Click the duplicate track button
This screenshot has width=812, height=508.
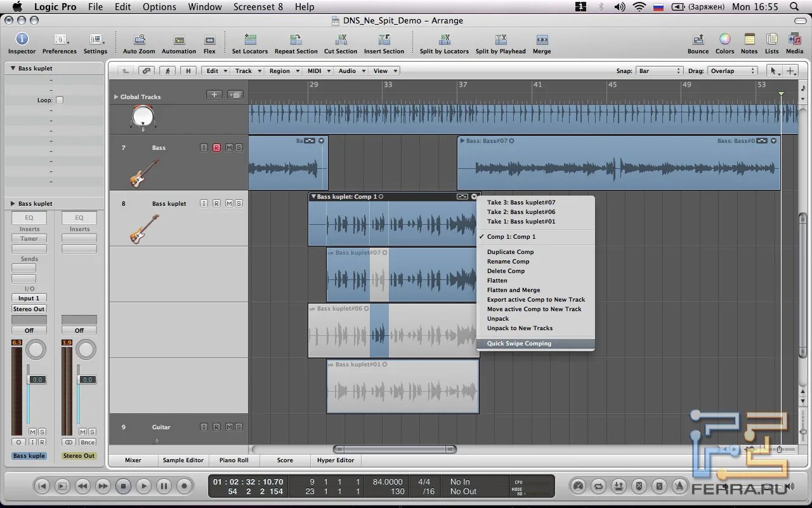click(235, 95)
